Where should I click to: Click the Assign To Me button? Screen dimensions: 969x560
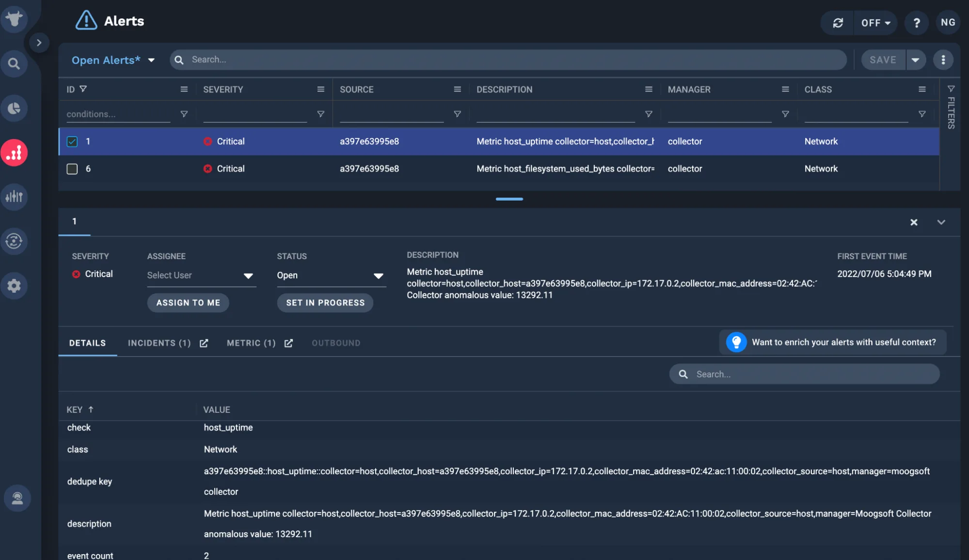[188, 303]
